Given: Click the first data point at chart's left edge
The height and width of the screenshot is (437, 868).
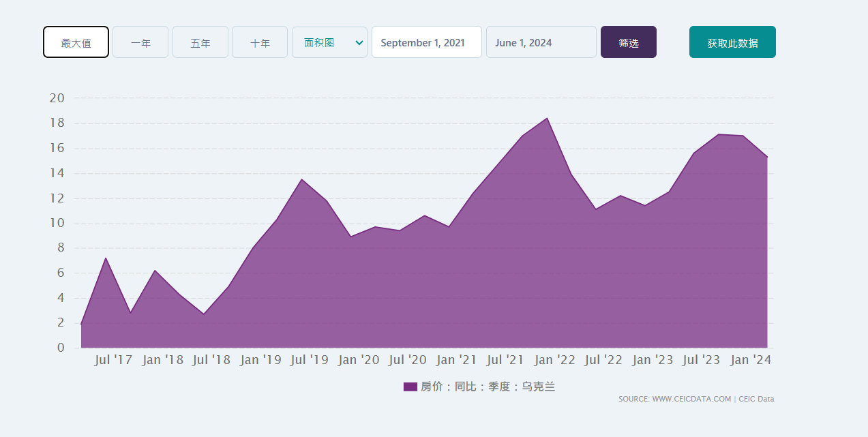Looking at the screenshot, I should (81, 324).
